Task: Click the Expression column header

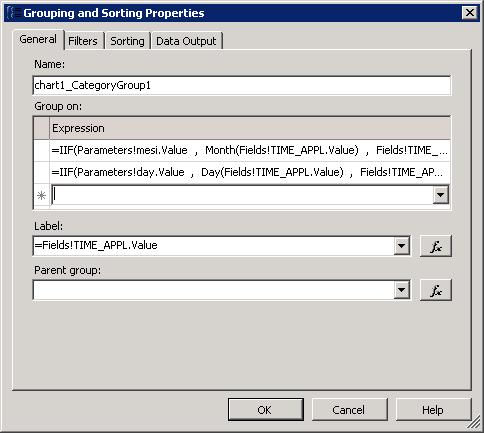Action: [x=250, y=128]
